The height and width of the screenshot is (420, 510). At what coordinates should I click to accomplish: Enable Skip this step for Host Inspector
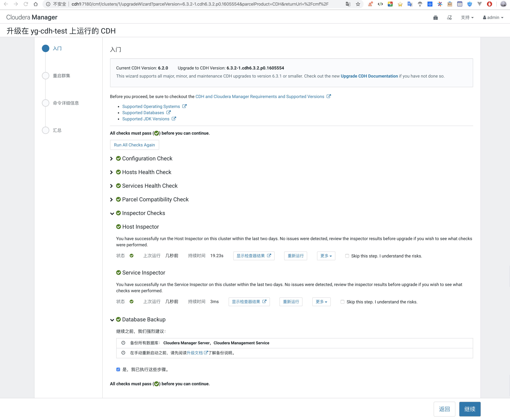point(347,256)
